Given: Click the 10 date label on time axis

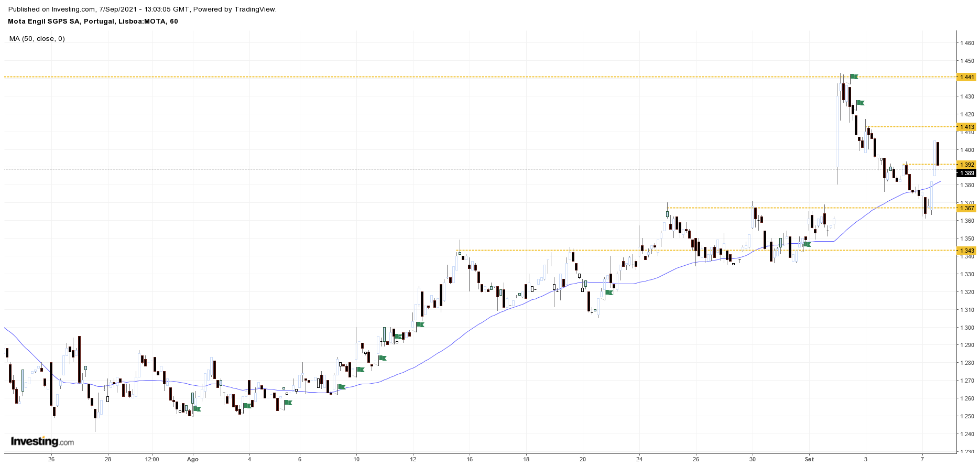Looking at the screenshot, I should point(356,460).
